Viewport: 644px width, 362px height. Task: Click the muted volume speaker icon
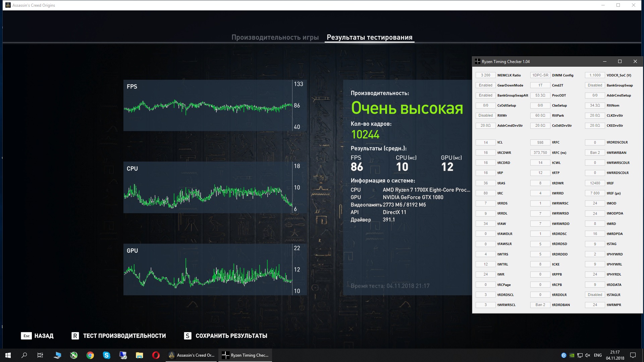[588, 355]
